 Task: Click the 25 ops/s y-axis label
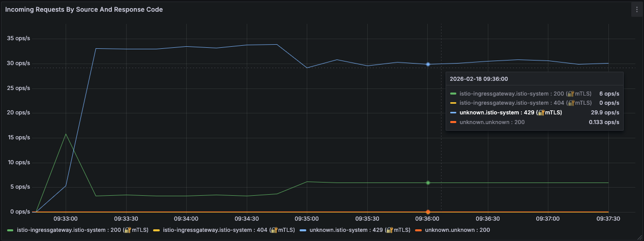pos(19,88)
